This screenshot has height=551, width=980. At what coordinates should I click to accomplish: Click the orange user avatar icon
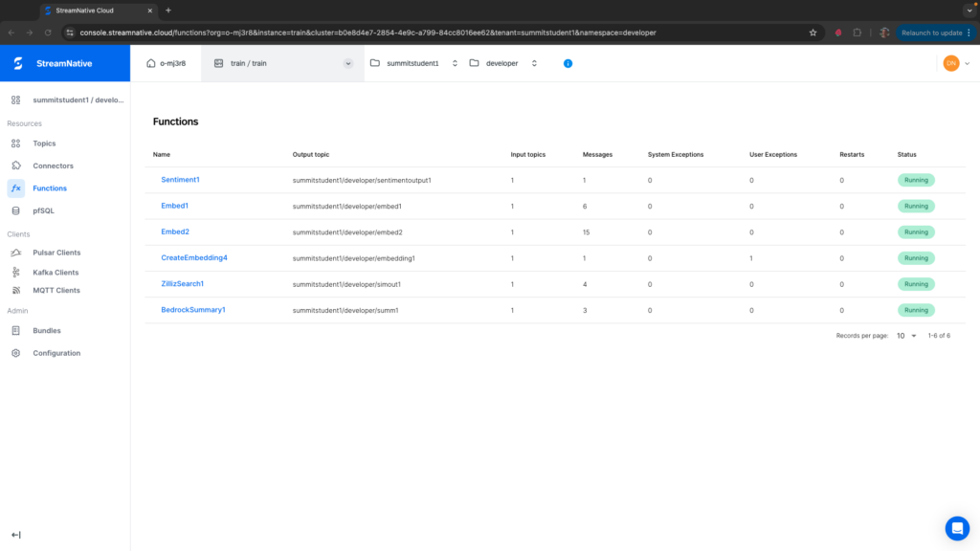pyautogui.click(x=950, y=63)
